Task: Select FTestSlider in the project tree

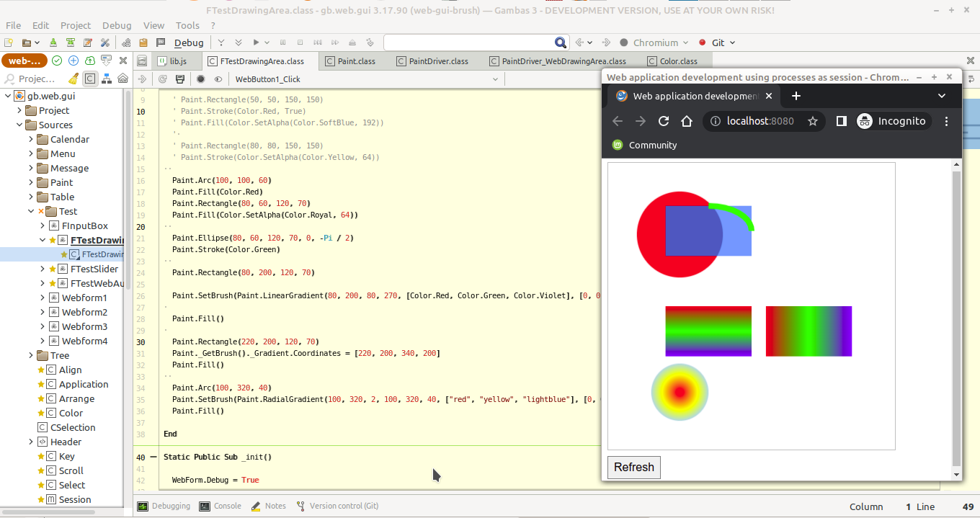Action: [94, 269]
